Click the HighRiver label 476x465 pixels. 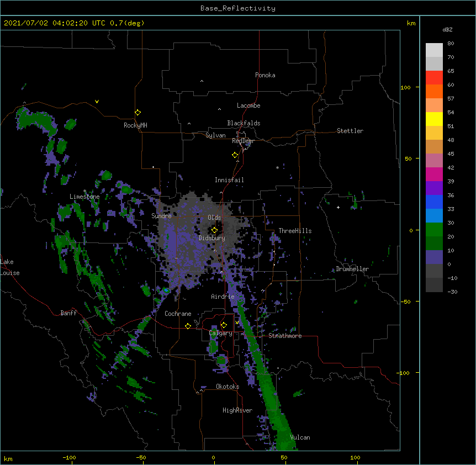coord(237,410)
